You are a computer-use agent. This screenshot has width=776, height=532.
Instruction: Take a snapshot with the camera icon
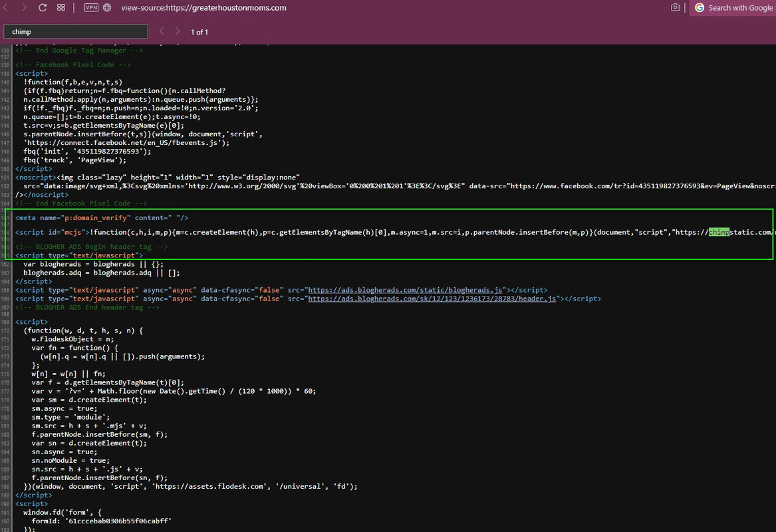(x=675, y=7)
